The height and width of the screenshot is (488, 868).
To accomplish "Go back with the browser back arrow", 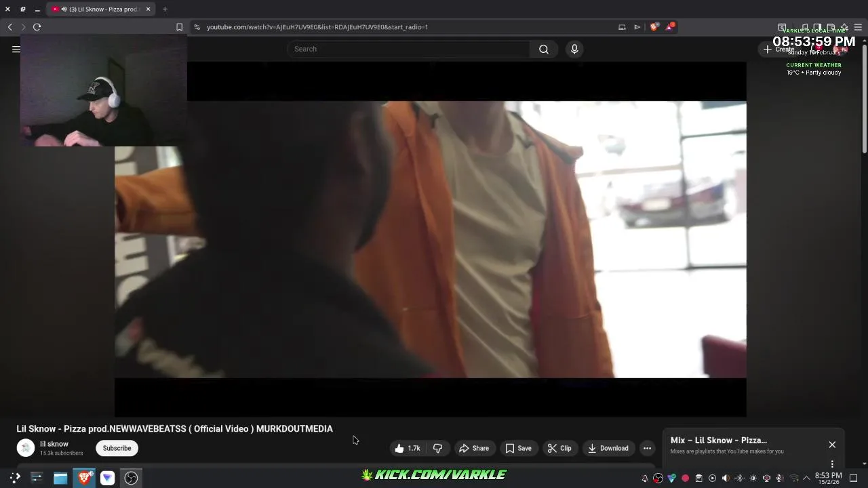I will tap(10, 27).
